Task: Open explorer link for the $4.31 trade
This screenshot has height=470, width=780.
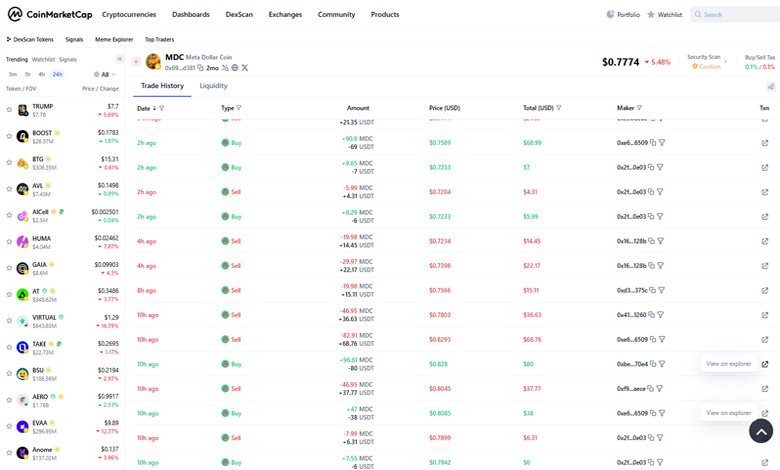Action: click(x=765, y=192)
